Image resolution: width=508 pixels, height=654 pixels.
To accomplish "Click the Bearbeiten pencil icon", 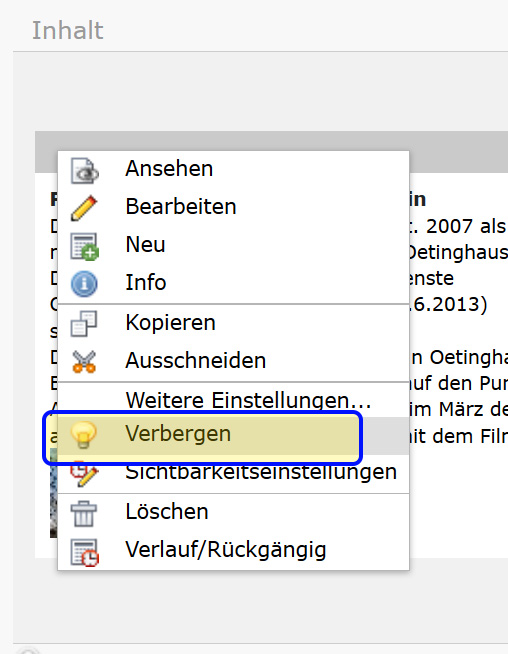I will tap(84, 208).
